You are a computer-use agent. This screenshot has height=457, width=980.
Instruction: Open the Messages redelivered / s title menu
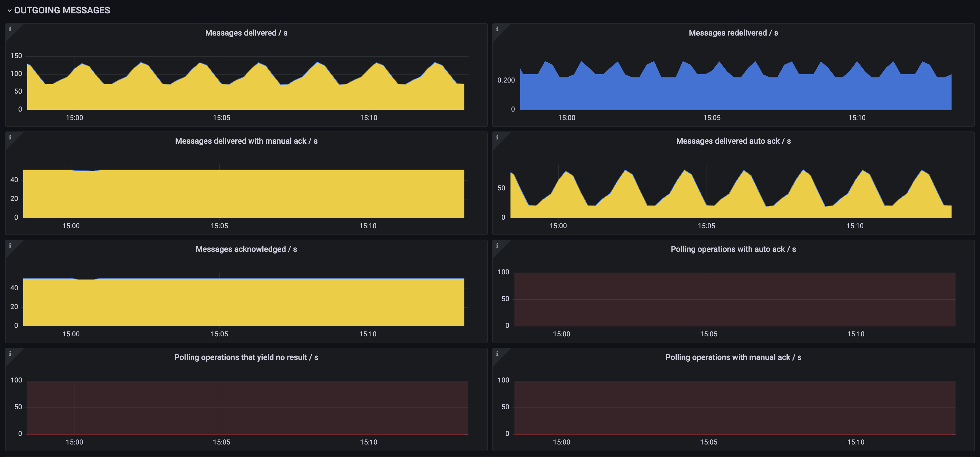pos(733,33)
